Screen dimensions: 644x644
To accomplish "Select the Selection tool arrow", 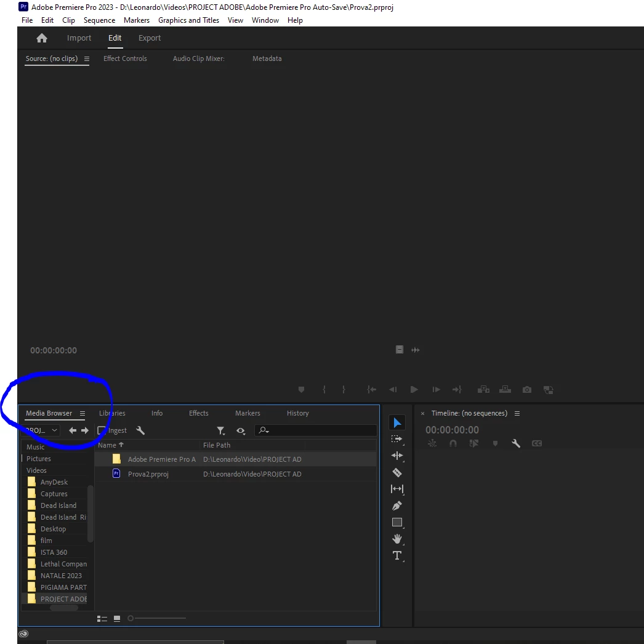I will [x=396, y=422].
